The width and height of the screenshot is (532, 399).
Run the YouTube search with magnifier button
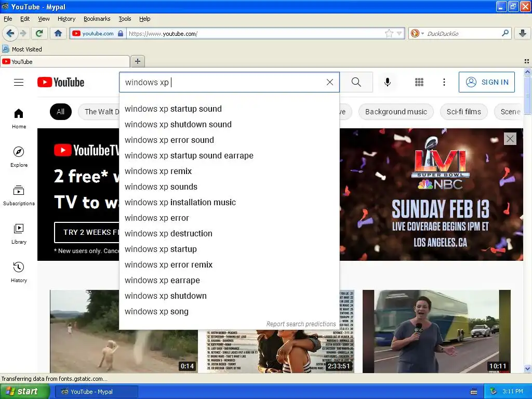[356, 82]
